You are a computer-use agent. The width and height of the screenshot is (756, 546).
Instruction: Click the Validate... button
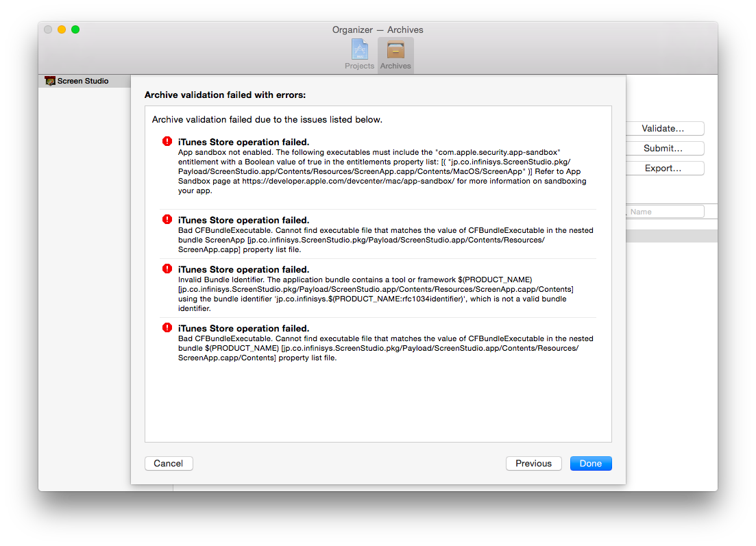coord(663,129)
